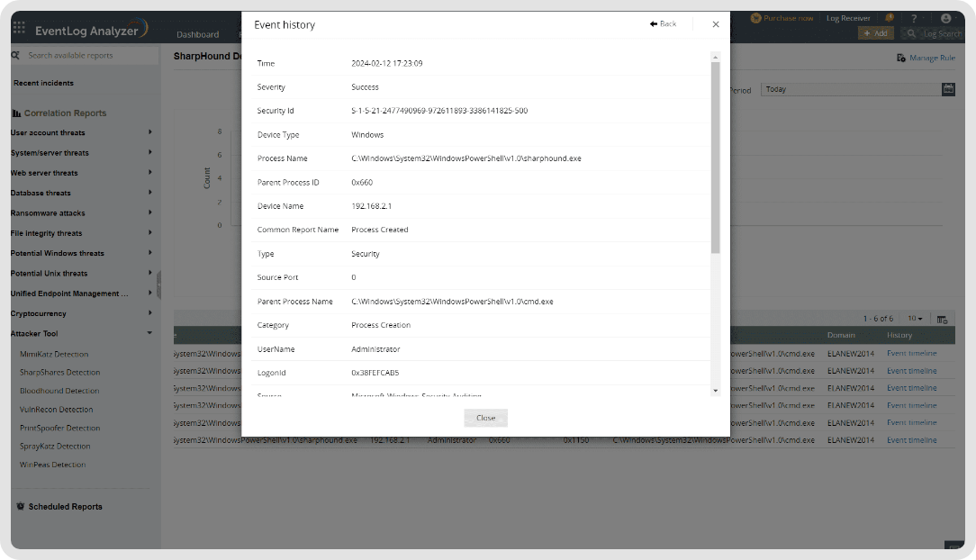Click the Manage Rule icon
976x560 pixels.
coord(899,57)
